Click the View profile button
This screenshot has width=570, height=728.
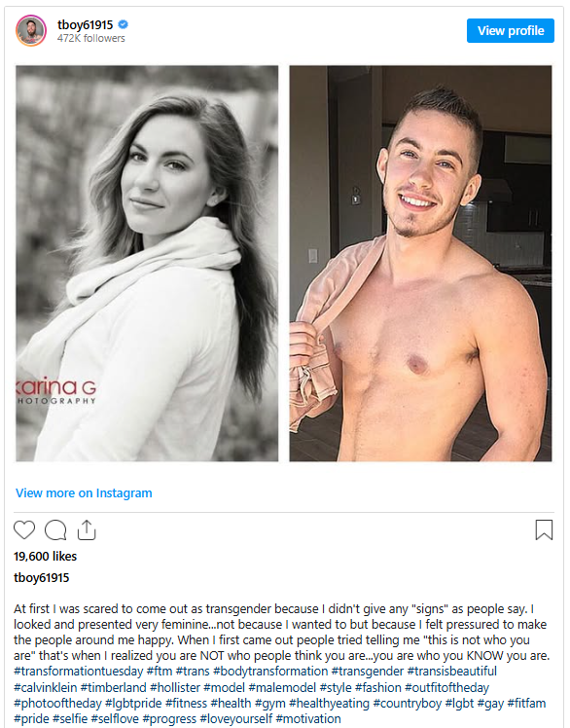point(510,30)
